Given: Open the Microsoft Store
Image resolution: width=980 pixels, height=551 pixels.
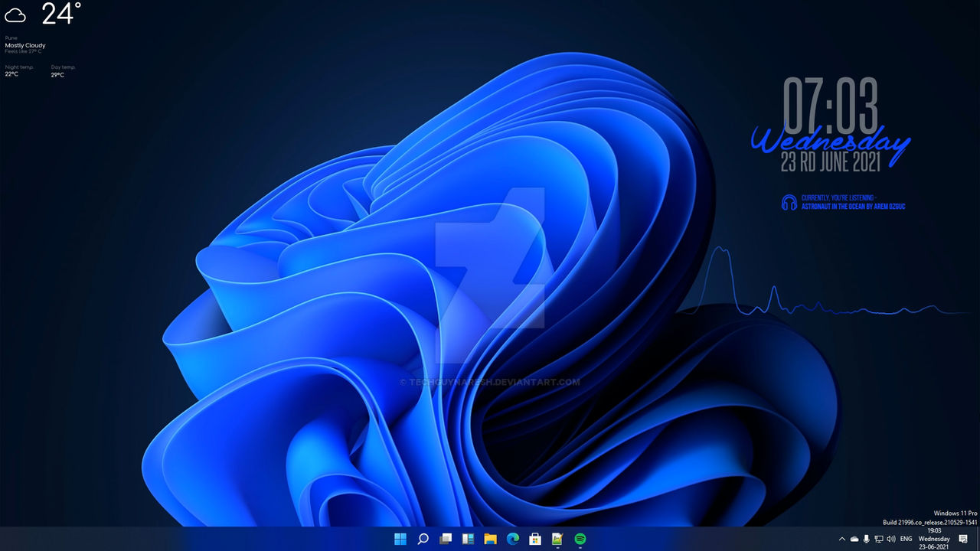Looking at the screenshot, I should pos(534,539).
